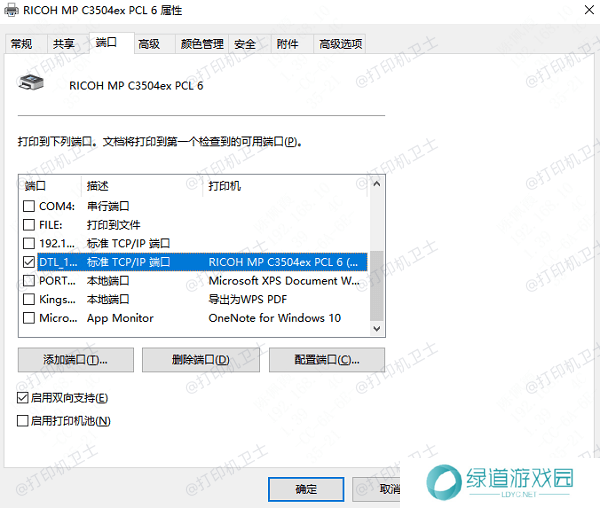Click the printer icon beside RICOH name
This screenshot has height=508, width=600.
[x=31, y=84]
